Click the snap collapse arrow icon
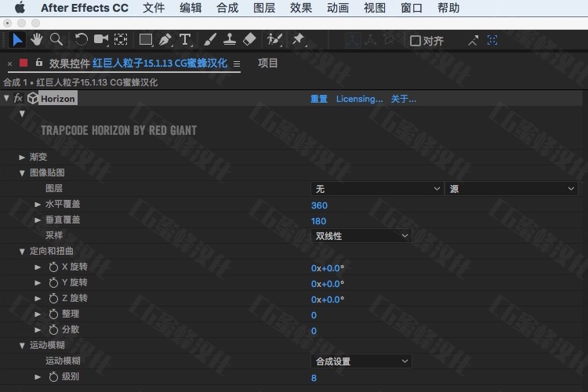 click(x=473, y=41)
